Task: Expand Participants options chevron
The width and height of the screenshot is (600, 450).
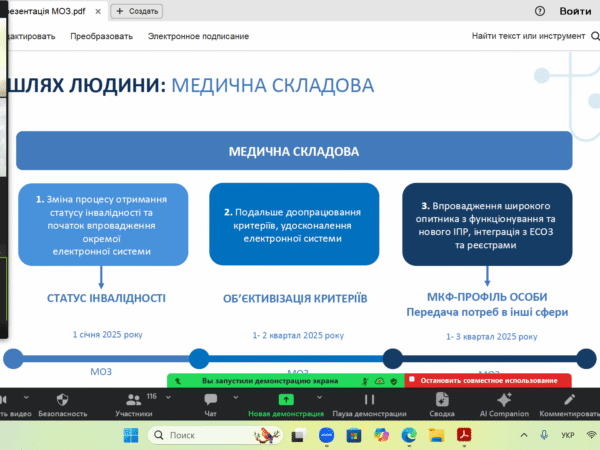Action: (x=168, y=398)
